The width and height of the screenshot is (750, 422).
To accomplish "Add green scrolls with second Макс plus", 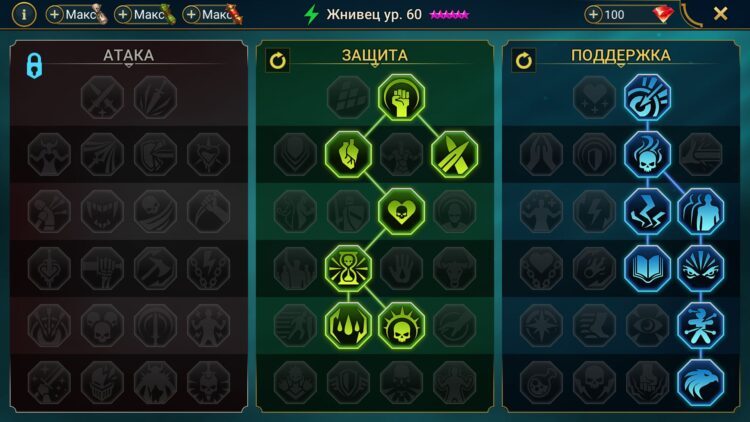I will tap(122, 15).
